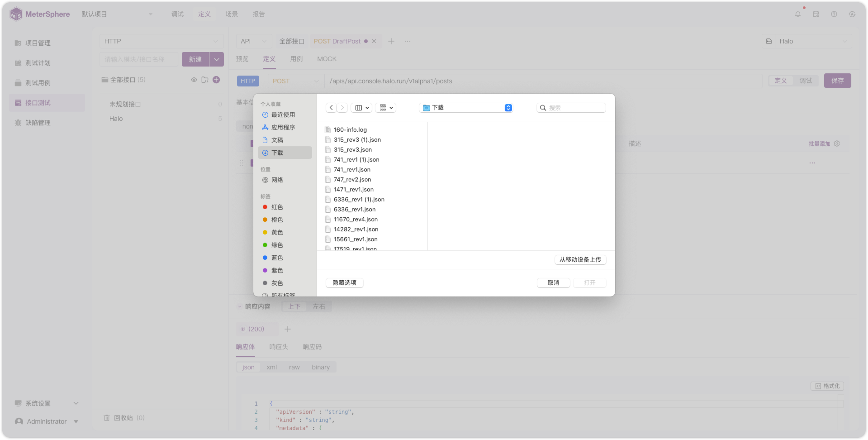The height and width of the screenshot is (440, 868).
Task: Click the back arrow in file dialog
Action: pos(331,108)
